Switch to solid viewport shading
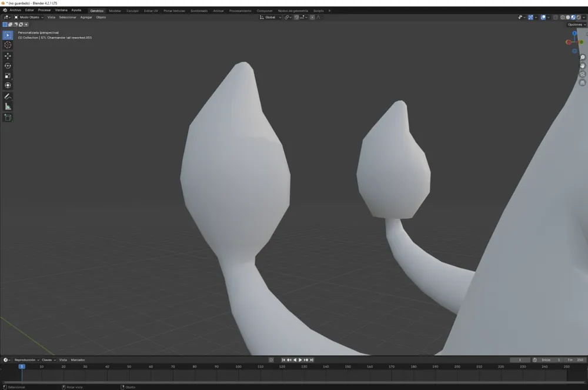Image resolution: width=588 pixels, height=390 pixels. 568,17
